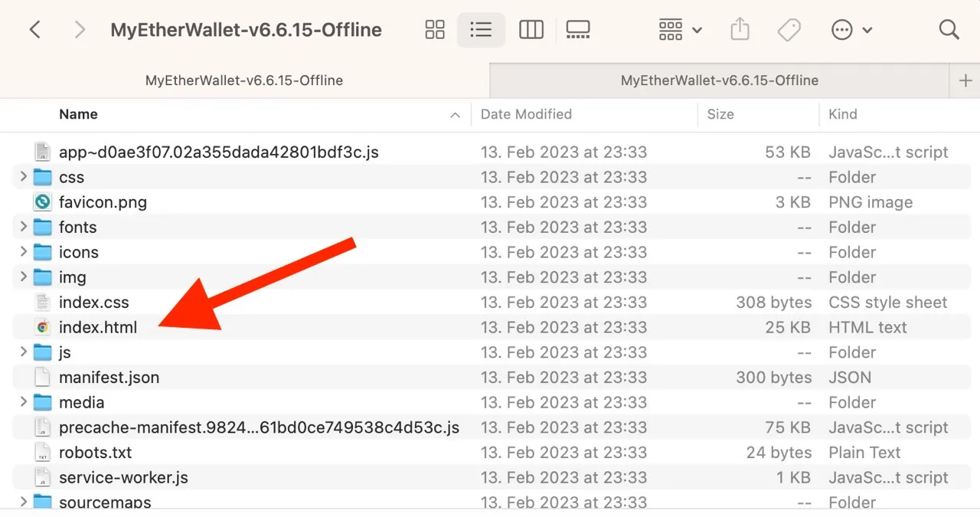Click the 53 KB size value
Screen dimensions: 980x517
click(787, 152)
